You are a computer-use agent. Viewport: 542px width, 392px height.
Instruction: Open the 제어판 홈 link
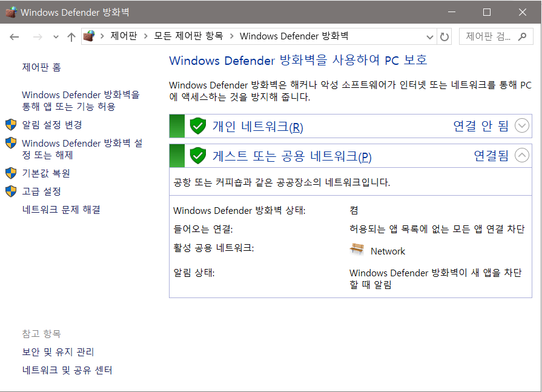[x=41, y=67]
